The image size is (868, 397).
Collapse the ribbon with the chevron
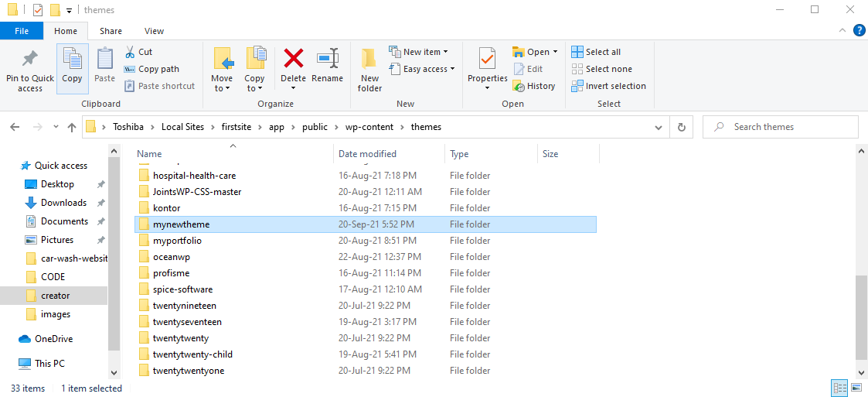pos(843,31)
